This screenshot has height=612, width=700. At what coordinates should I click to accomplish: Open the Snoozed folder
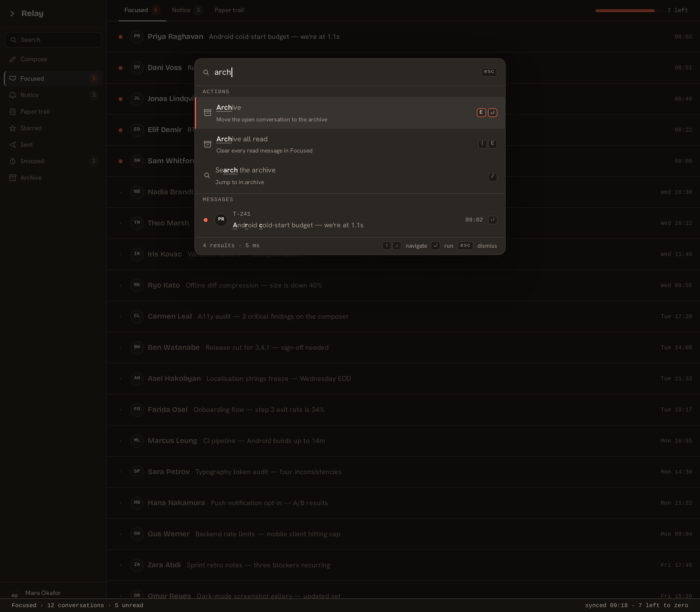coord(53,161)
